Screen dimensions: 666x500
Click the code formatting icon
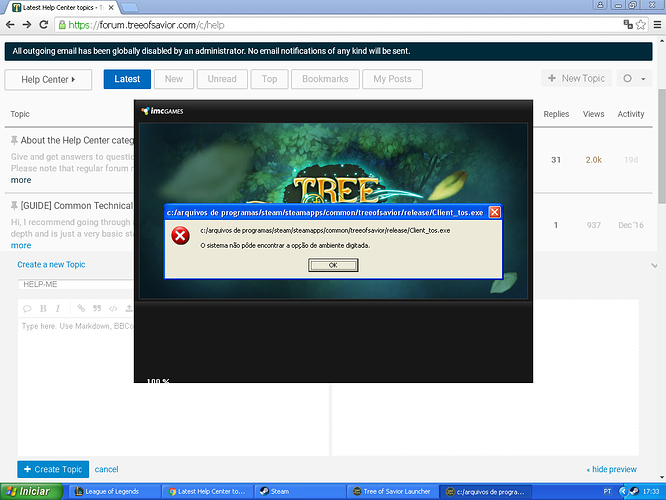pyautogui.click(x=113, y=308)
